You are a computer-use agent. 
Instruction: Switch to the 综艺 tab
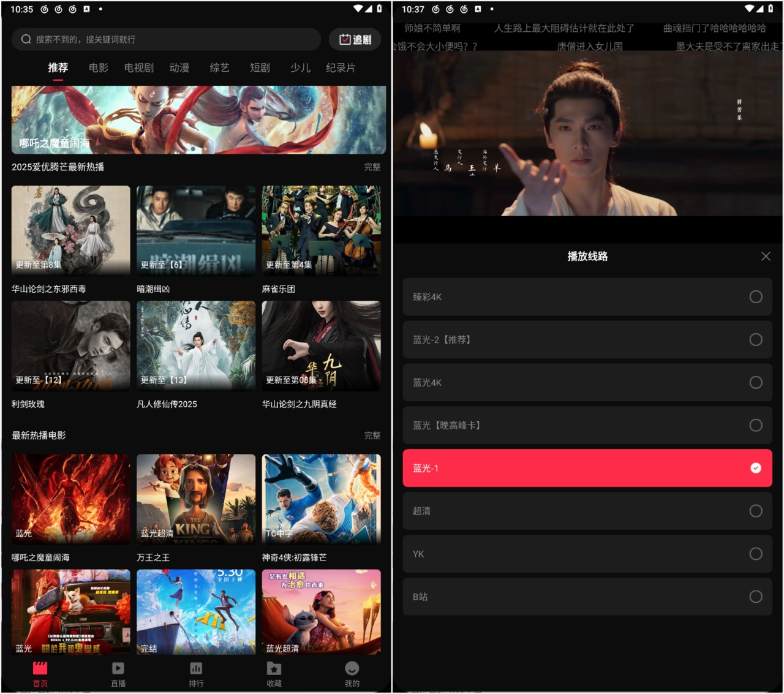tap(220, 67)
